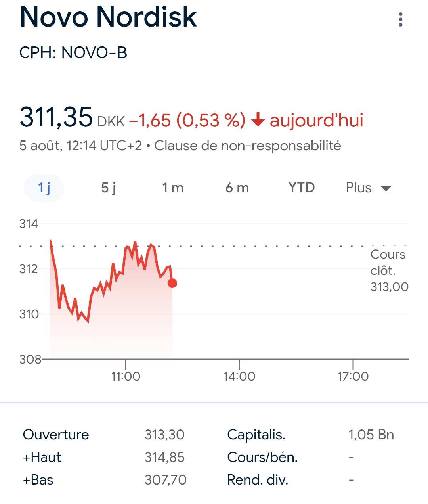Select the 6 m range tab
The image size is (428, 504).
pos(237,188)
